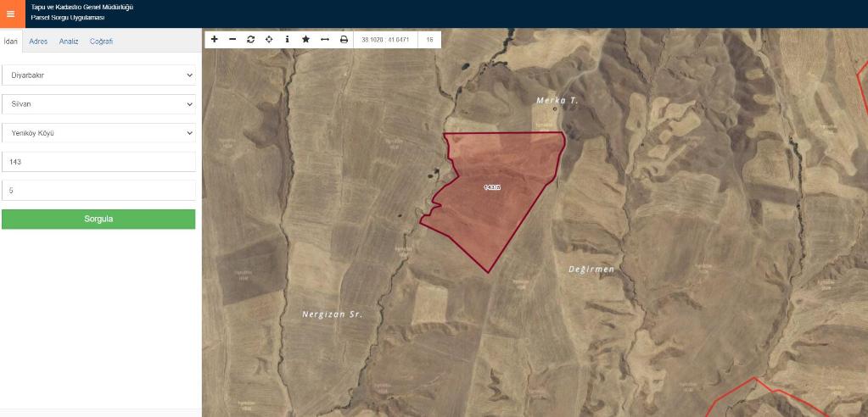The height and width of the screenshot is (417, 868).
Task: Choose the measure distance arrows tool
Action: (324, 39)
